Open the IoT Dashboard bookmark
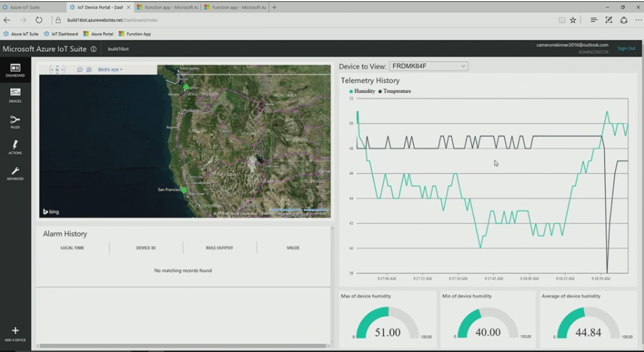Image resolution: width=644 pixels, height=352 pixels. 61,34
